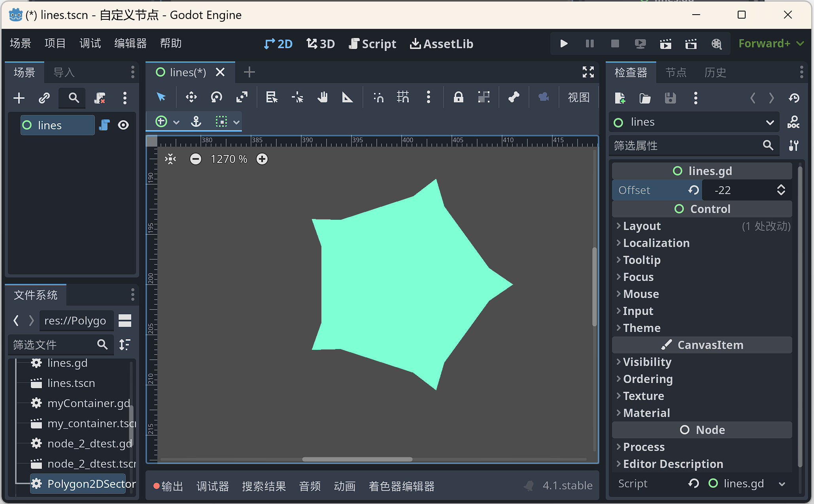
Task: Activate the Pan Mode hand tool
Action: (x=323, y=97)
